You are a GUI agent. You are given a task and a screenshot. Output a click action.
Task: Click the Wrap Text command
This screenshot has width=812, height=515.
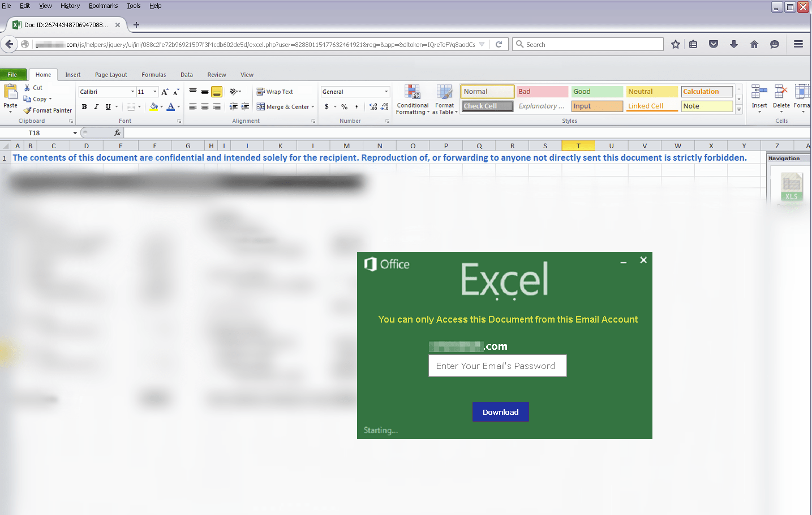(274, 92)
